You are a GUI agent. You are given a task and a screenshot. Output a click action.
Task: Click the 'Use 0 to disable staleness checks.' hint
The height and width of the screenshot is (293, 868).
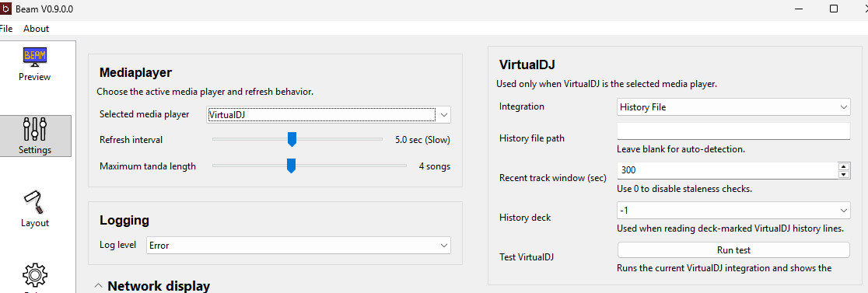pos(684,189)
